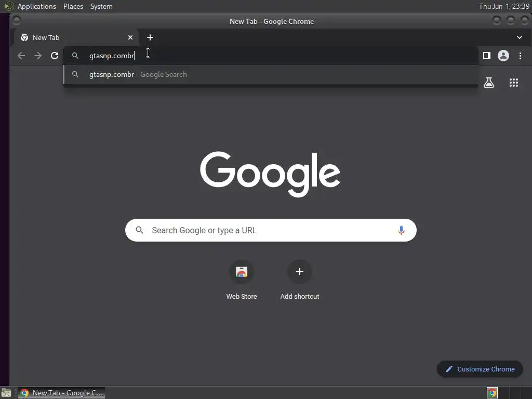Open Chrome's three-dot menu
The height and width of the screenshot is (399, 532).
[x=520, y=56]
